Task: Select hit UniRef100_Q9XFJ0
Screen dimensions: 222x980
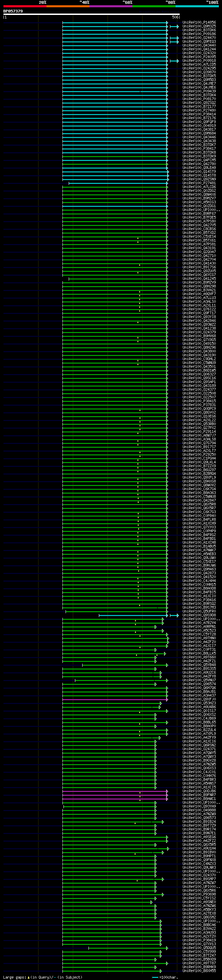Action: [199, 699]
